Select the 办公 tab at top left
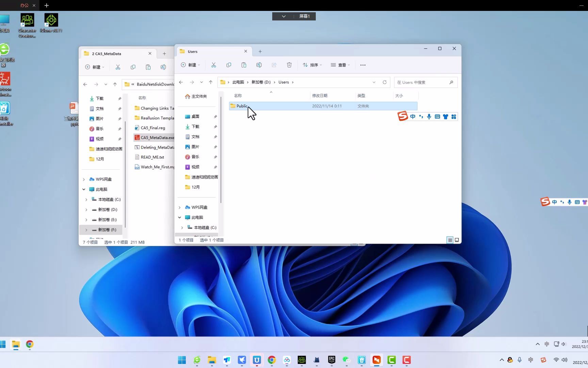 click(24, 5)
